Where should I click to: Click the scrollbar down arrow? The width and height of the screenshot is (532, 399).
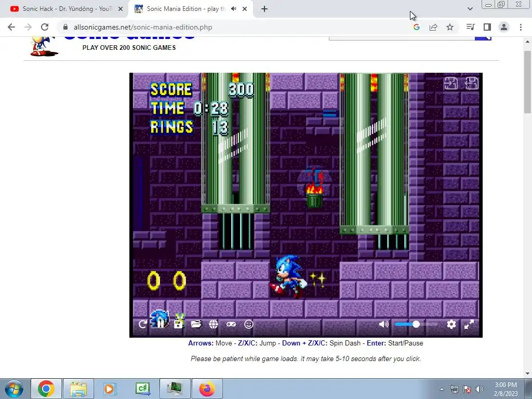[528, 374]
